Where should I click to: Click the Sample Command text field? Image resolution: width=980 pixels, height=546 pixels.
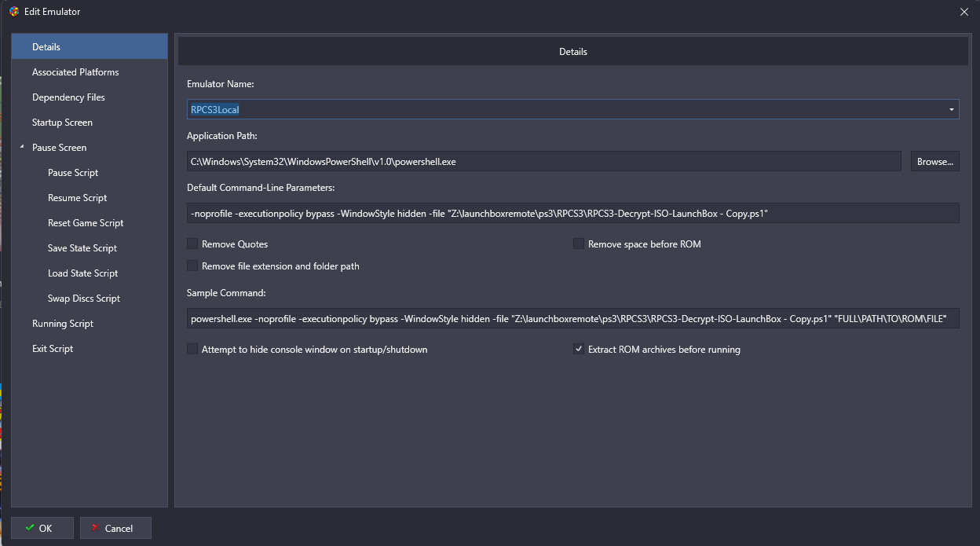click(572, 318)
